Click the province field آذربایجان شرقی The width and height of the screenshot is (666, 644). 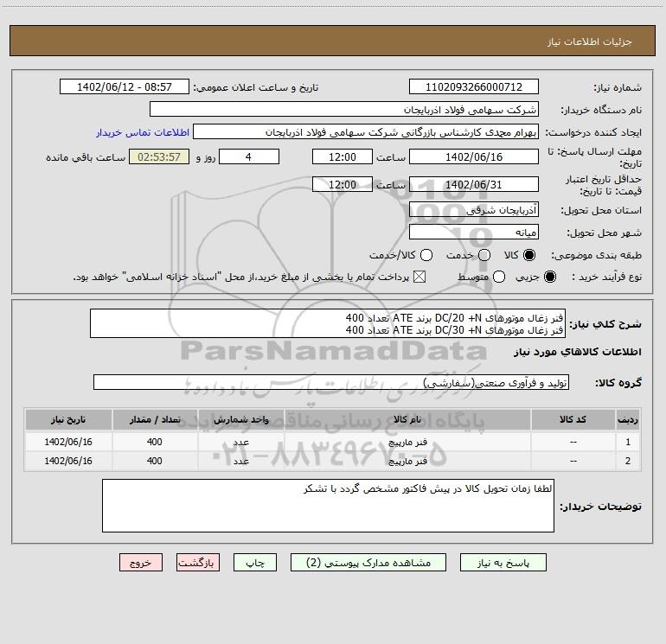tap(474, 210)
